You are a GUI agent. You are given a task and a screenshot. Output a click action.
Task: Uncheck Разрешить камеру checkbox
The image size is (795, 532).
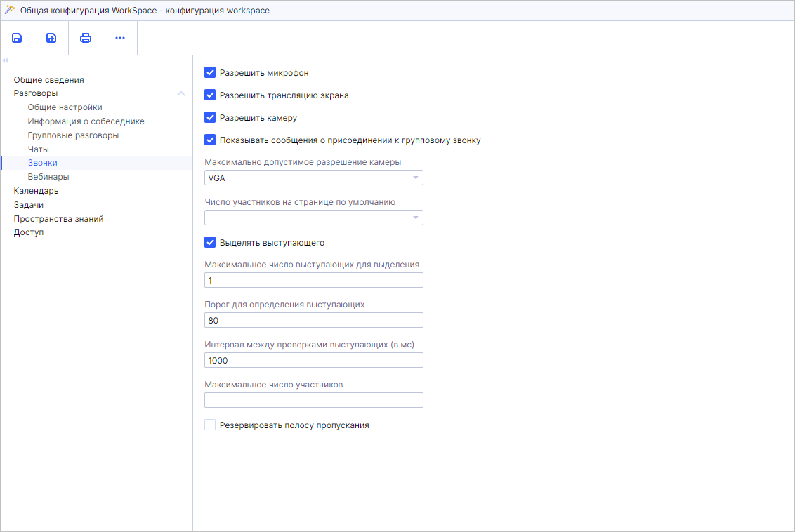click(210, 117)
